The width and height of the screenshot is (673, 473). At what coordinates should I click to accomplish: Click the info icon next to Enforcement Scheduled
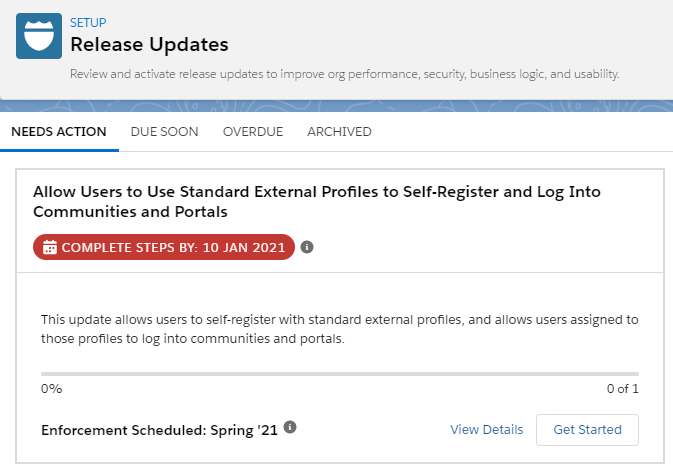tap(290, 428)
